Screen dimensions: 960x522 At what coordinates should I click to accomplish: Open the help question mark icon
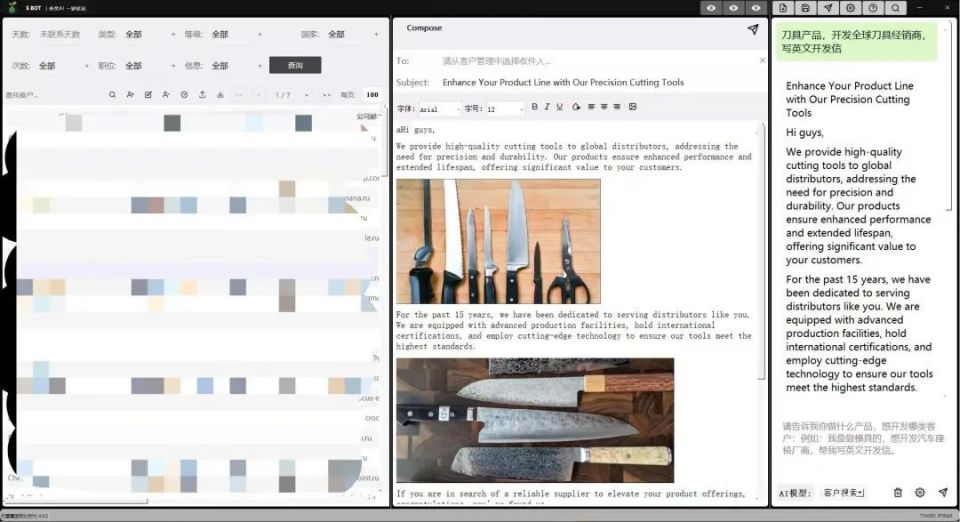pyautogui.click(x=873, y=8)
